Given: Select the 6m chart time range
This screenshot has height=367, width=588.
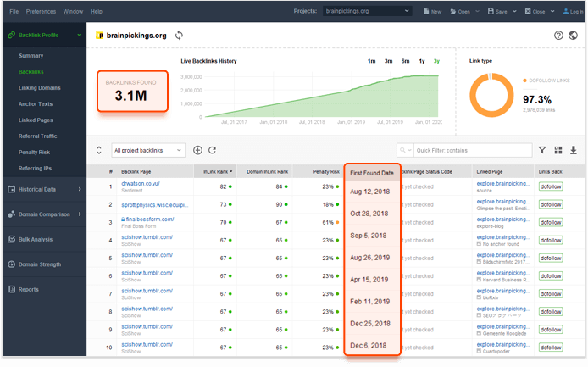Looking at the screenshot, I should pos(405,61).
